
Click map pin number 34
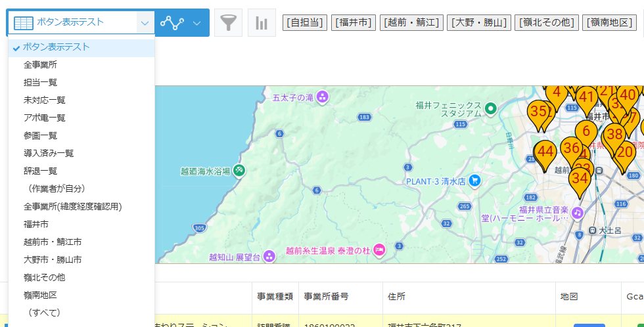579,179
